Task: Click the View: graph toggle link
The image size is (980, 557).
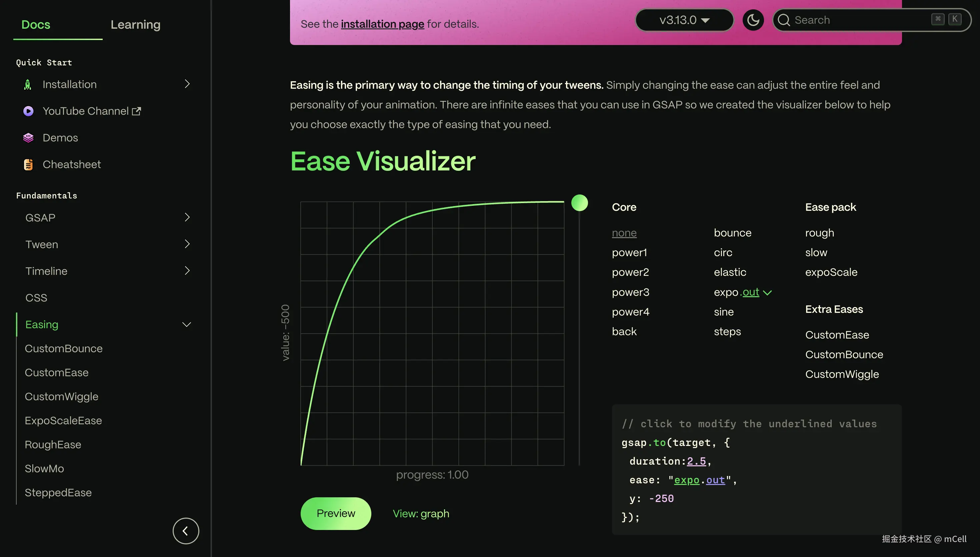Action: [421, 513]
